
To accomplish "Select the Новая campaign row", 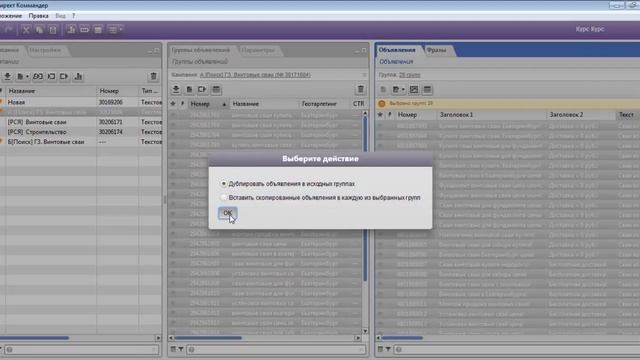I will click(81, 102).
